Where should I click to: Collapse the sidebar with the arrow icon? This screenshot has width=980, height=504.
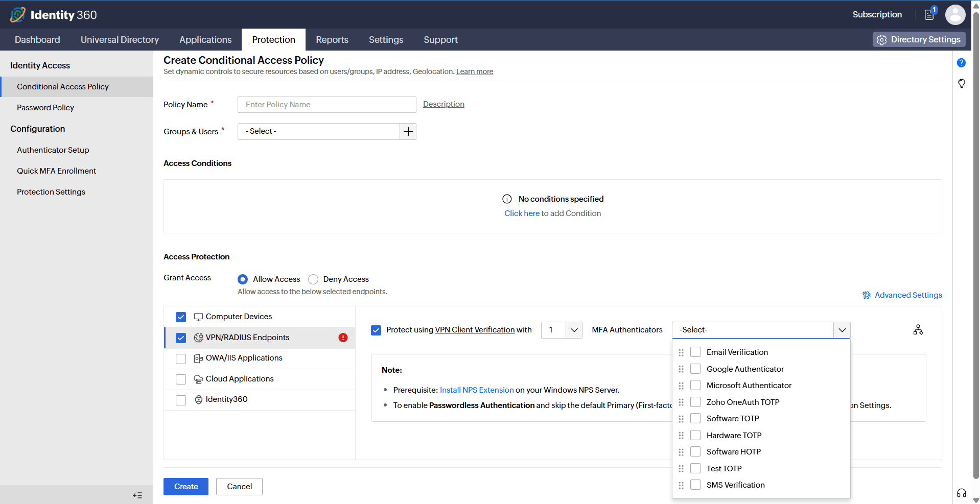137,495
